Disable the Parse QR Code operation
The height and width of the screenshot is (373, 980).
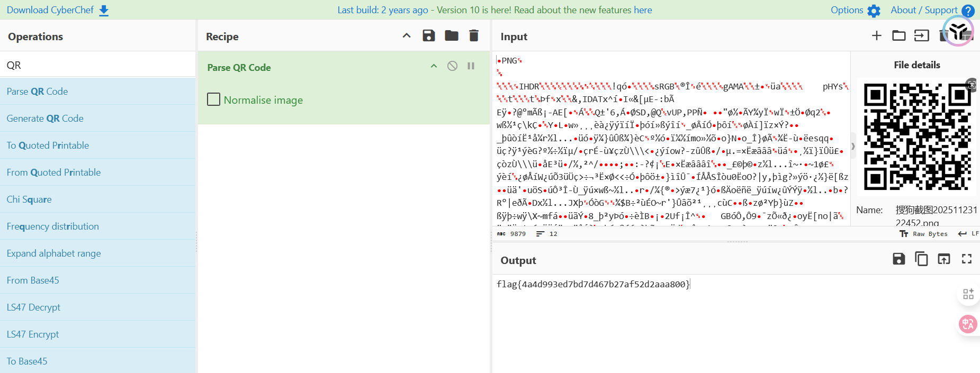[x=452, y=66]
